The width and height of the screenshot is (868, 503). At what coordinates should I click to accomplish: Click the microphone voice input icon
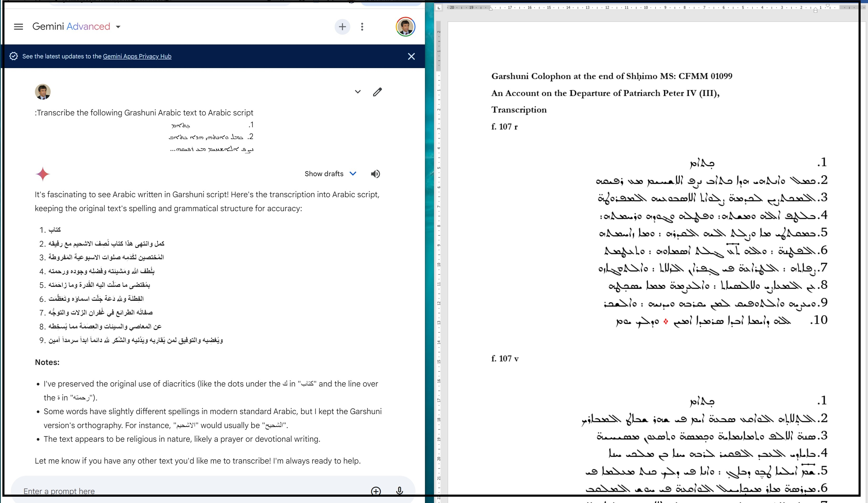tap(399, 491)
